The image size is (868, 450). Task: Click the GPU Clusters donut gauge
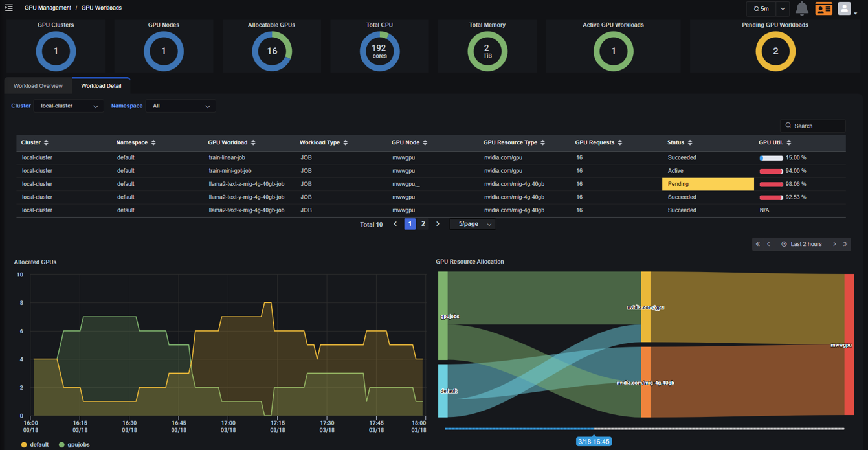point(56,51)
